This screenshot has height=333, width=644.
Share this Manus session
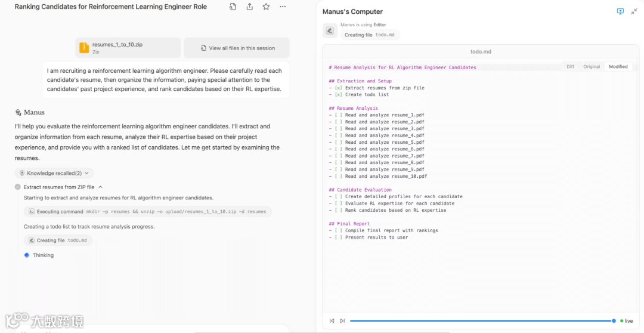250,7
